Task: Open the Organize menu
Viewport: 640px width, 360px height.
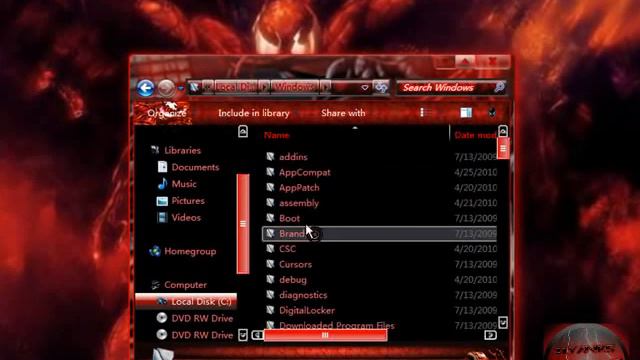Action: click(167, 113)
